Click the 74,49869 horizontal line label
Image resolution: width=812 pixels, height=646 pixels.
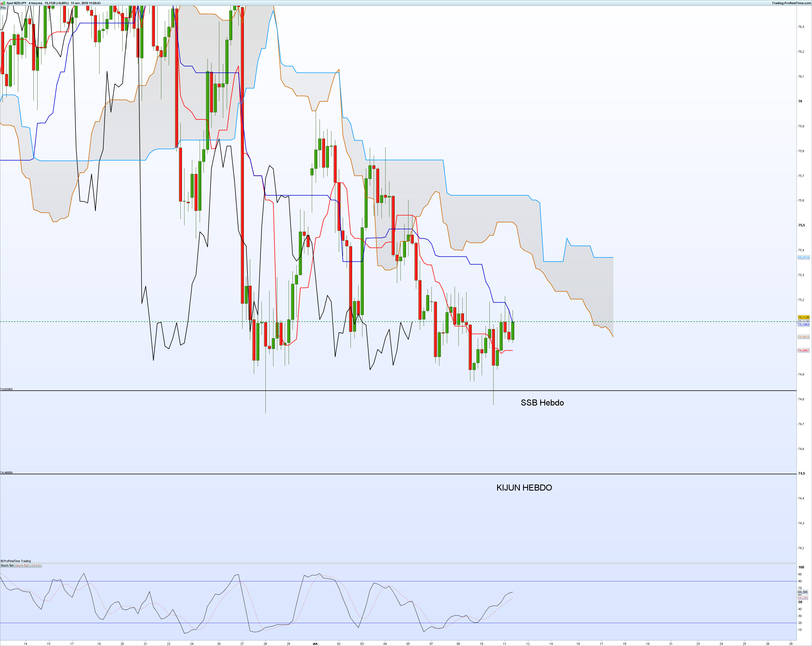6,472
